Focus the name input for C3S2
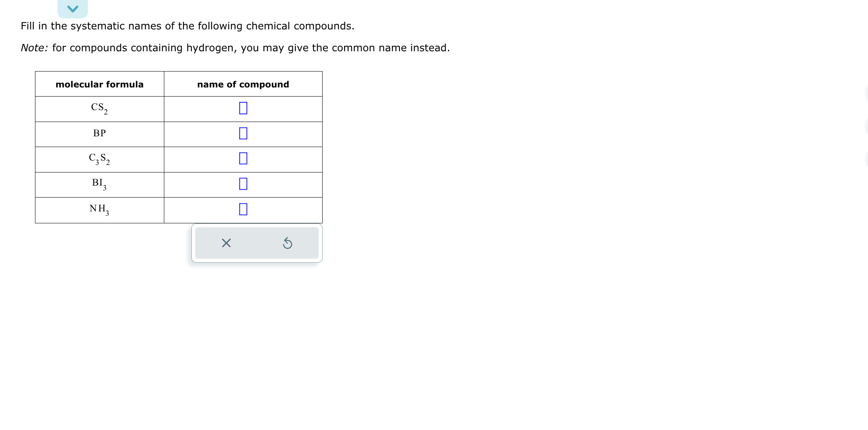The height and width of the screenshot is (430, 868). [243, 159]
